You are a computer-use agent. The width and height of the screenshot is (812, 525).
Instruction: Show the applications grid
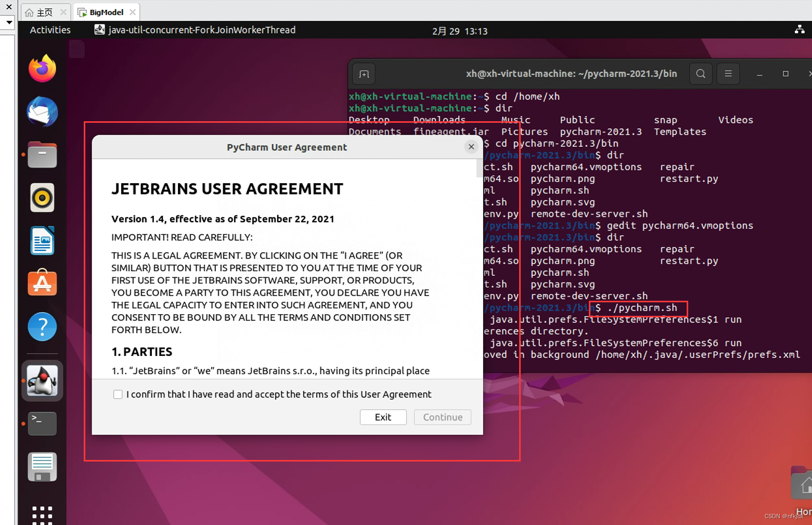point(42,515)
